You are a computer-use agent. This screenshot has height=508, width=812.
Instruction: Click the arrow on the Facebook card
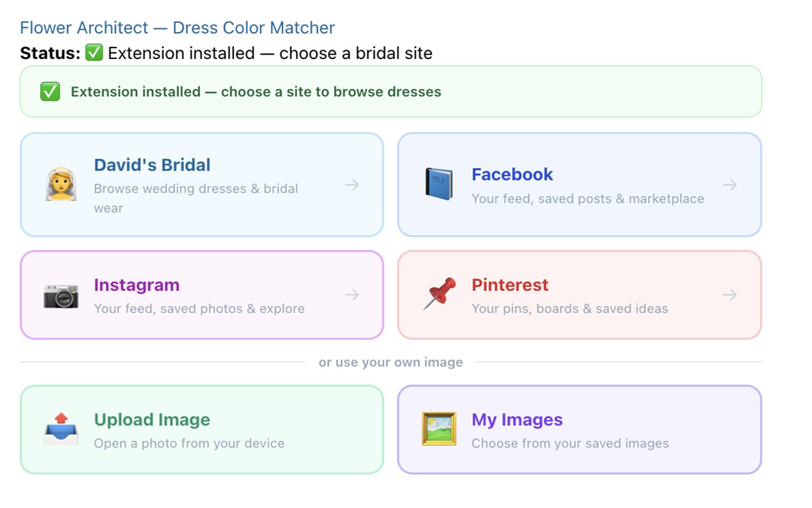tap(730, 185)
